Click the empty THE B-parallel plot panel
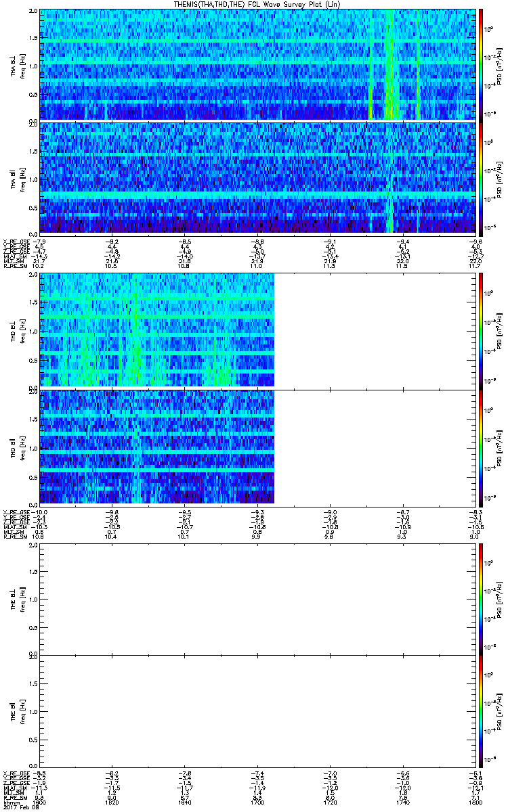 tap(257, 712)
